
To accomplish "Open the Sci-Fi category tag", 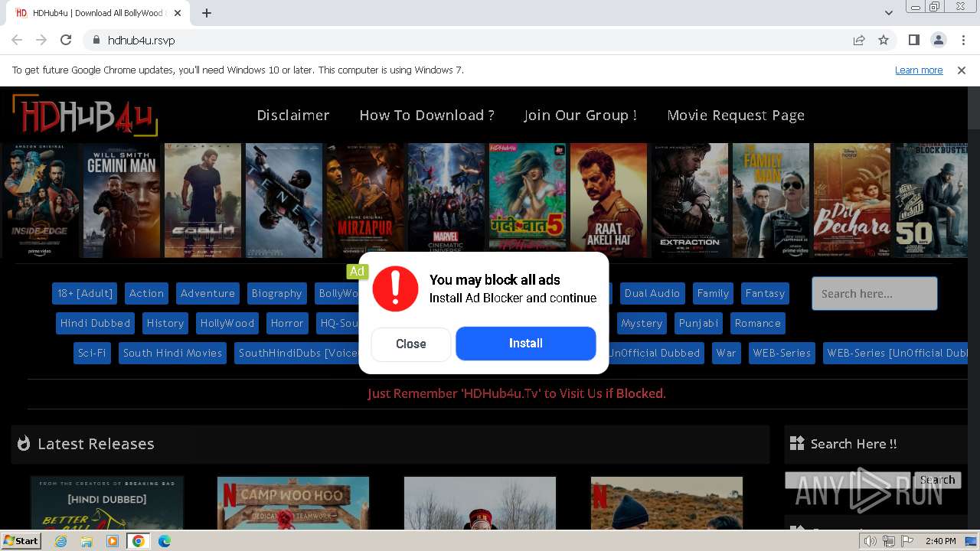I will click(x=92, y=353).
